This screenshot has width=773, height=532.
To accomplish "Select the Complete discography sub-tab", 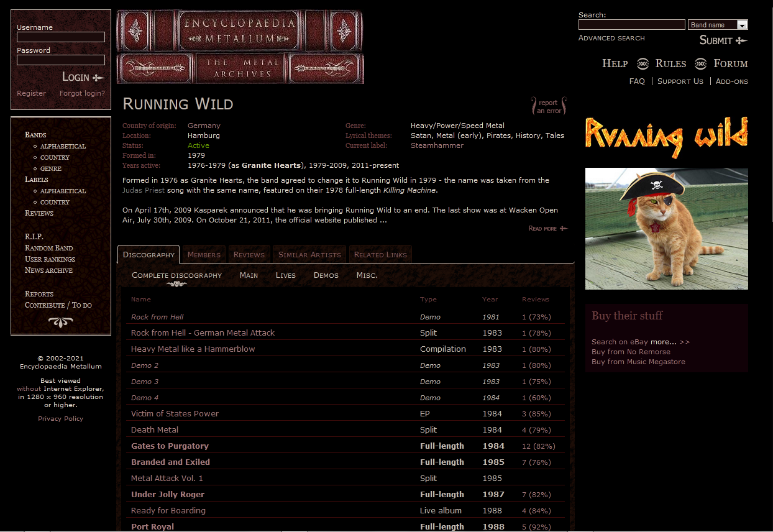I will [x=177, y=275].
